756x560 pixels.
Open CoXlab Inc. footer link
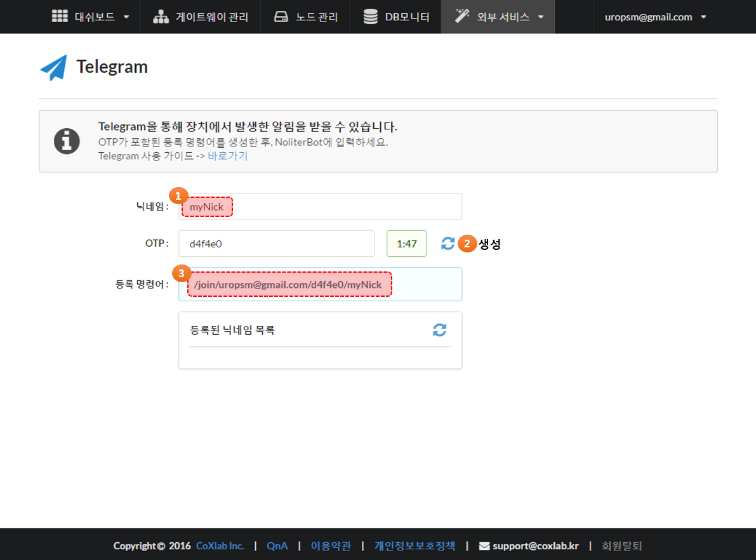220,546
